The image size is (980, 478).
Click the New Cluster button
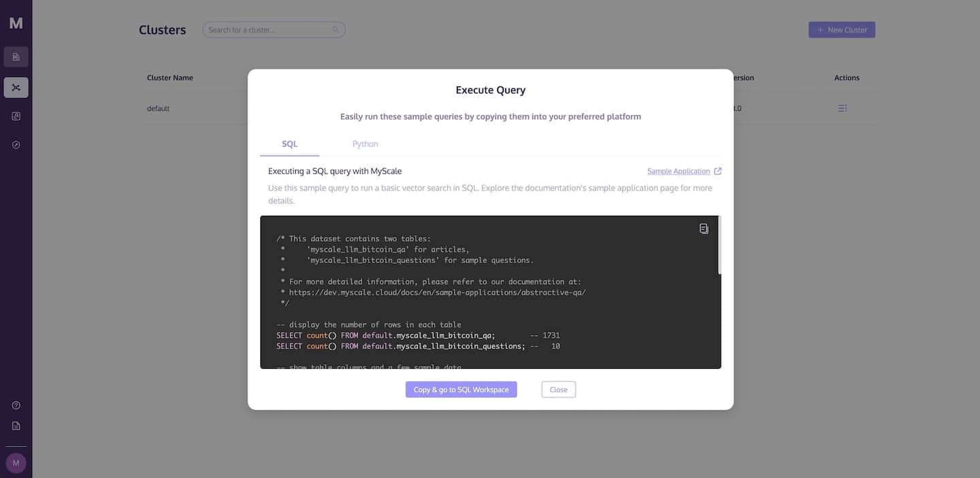[842, 30]
